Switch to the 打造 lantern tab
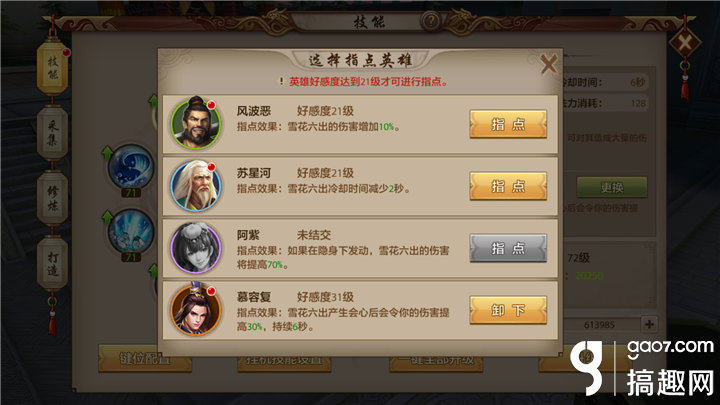The width and height of the screenshot is (720, 405). (52, 264)
